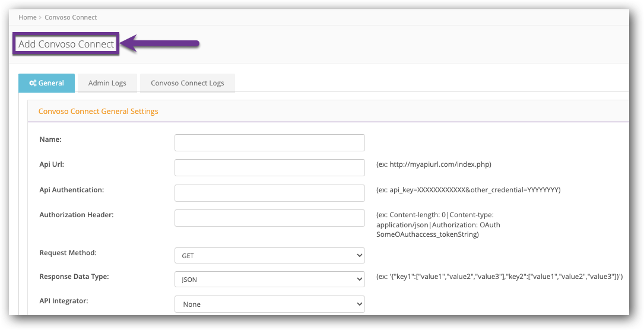Image resolution: width=644 pixels, height=330 pixels.
Task: Open the Request Method dropdown showing GET
Action: [269, 255]
